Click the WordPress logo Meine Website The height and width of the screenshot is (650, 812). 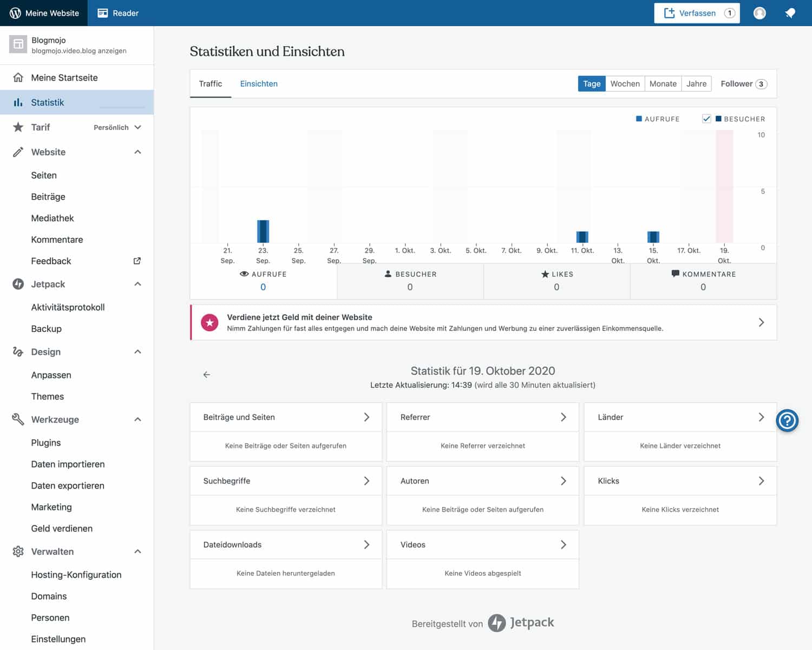[x=44, y=13]
